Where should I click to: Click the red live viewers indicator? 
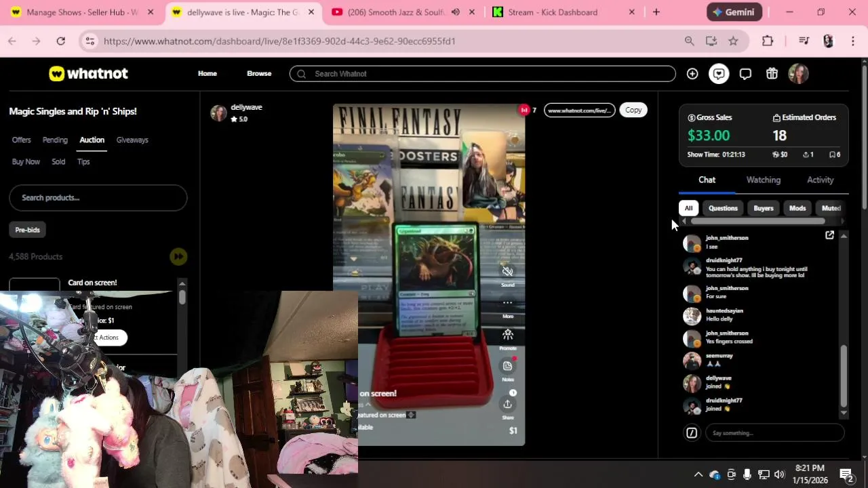point(524,110)
